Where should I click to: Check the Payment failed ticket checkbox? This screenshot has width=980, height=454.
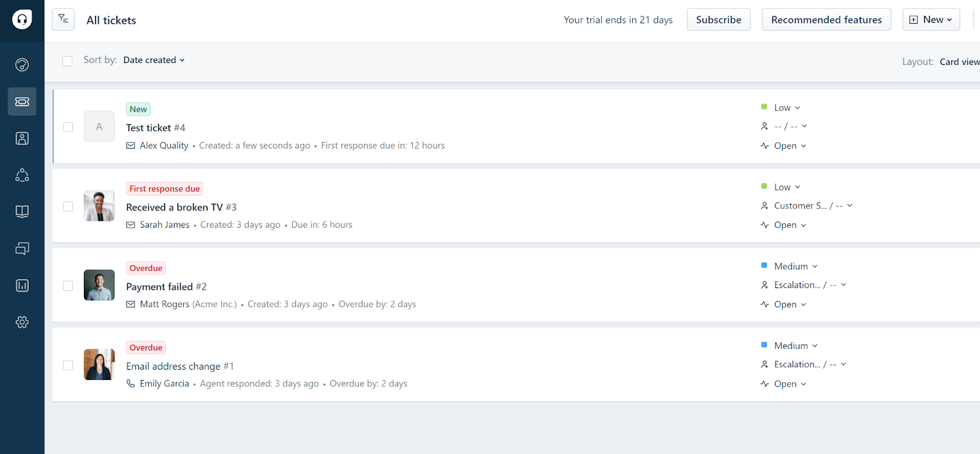coord(68,286)
